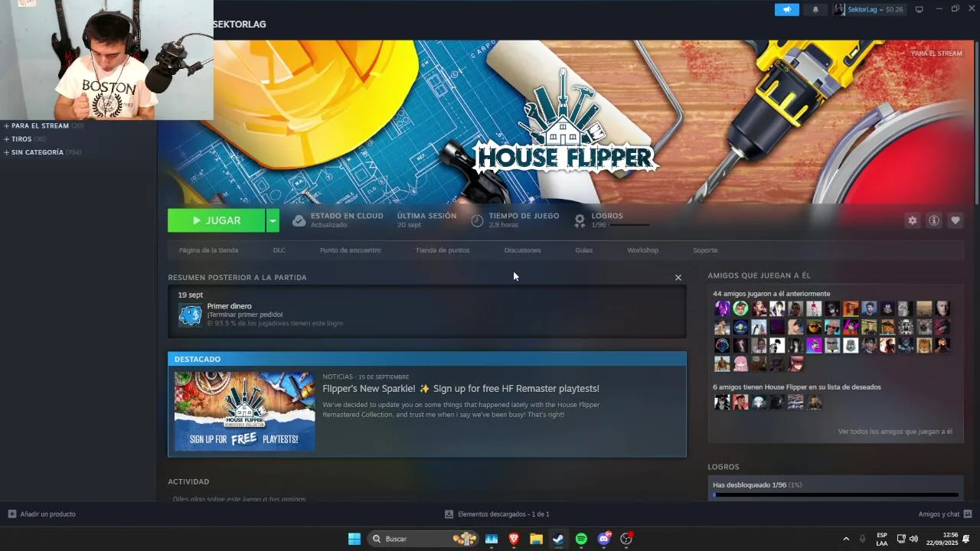Open the DLC tab
This screenshot has height=551, width=980.
click(279, 250)
